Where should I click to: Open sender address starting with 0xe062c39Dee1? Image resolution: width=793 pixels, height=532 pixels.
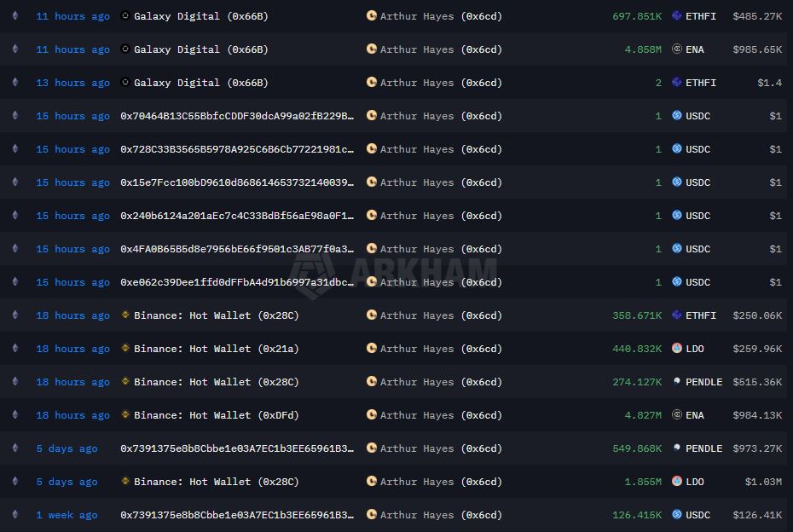point(236,282)
